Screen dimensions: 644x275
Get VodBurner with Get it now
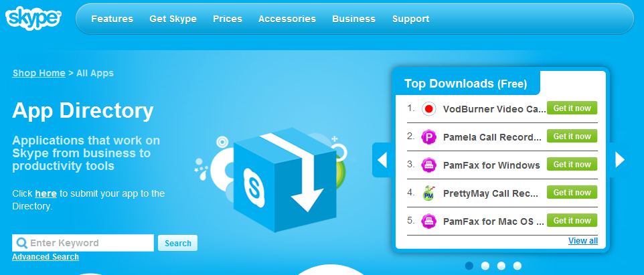pyautogui.click(x=572, y=108)
